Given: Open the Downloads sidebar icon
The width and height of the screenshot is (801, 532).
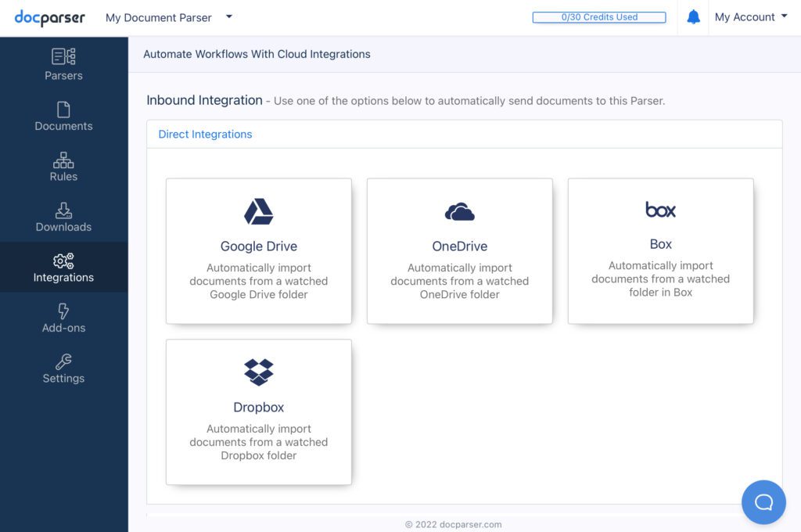Looking at the screenshot, I should 63,210.
